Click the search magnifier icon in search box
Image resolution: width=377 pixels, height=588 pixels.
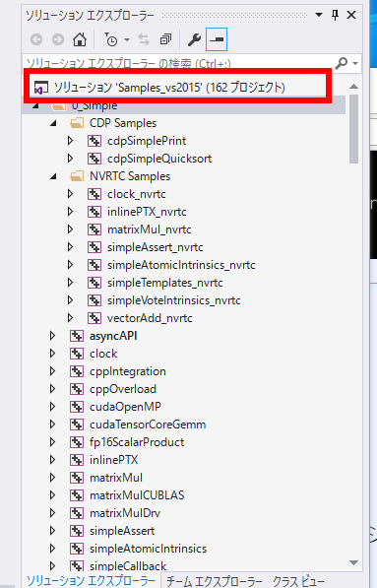(341, 63)
